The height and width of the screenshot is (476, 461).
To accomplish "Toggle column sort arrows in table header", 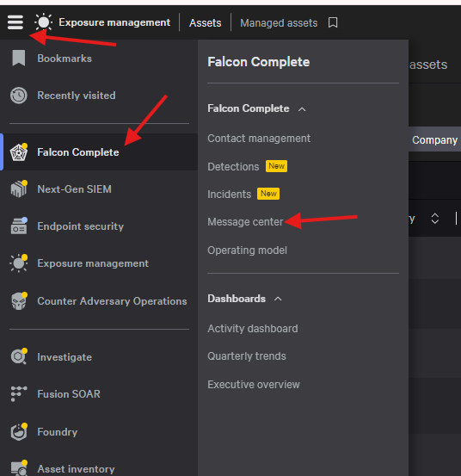I will (435, 219).
